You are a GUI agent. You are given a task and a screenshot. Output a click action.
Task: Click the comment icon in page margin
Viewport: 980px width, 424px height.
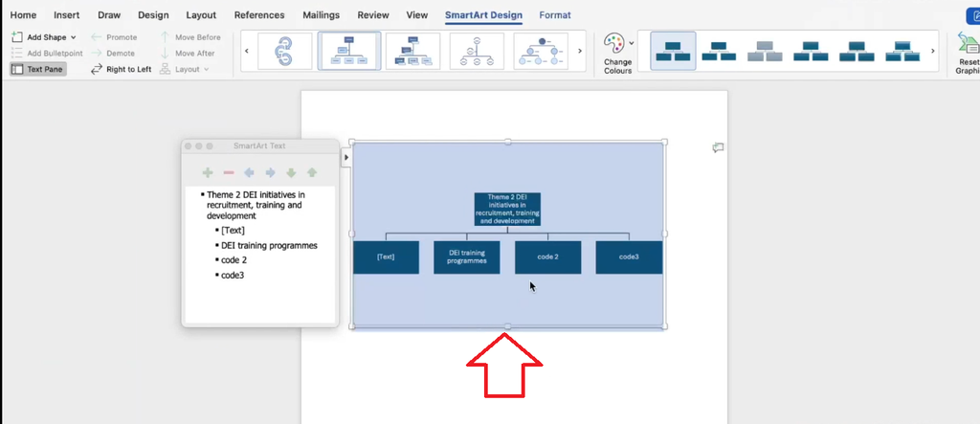point(718,147)
